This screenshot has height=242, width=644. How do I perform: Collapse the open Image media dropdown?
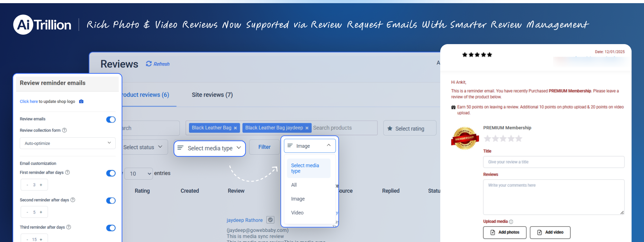tap(310, 146)
